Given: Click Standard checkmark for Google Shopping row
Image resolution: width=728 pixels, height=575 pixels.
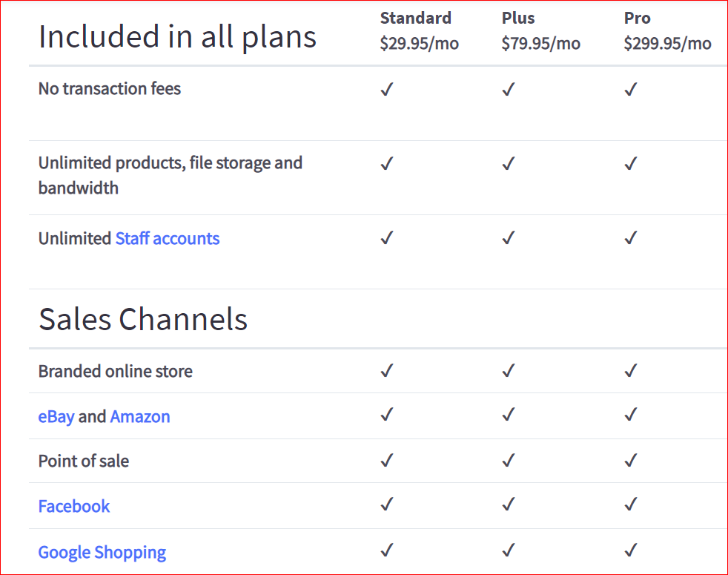Looking at the screenshot, I should pyautogui.click(x=386, y=551).
